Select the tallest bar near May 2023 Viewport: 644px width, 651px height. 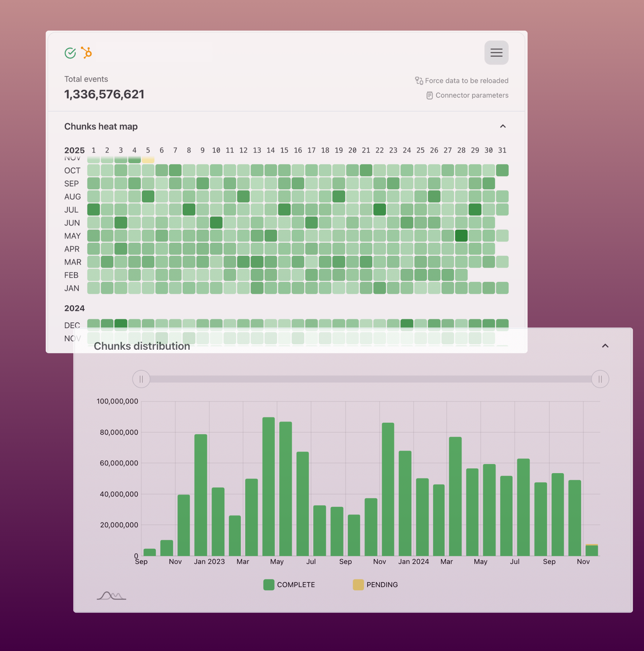(x=268, y=489)
